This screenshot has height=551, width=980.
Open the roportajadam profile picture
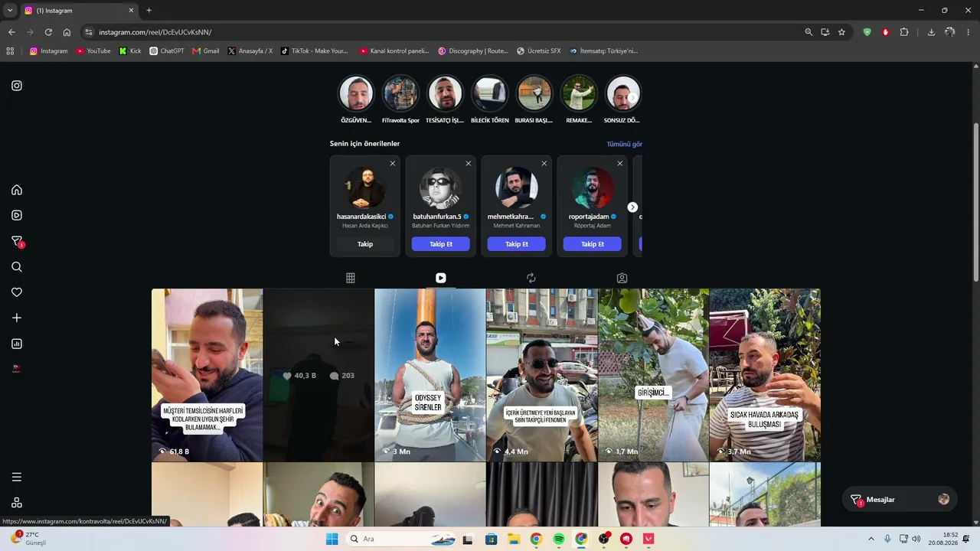tap(593, 188)
